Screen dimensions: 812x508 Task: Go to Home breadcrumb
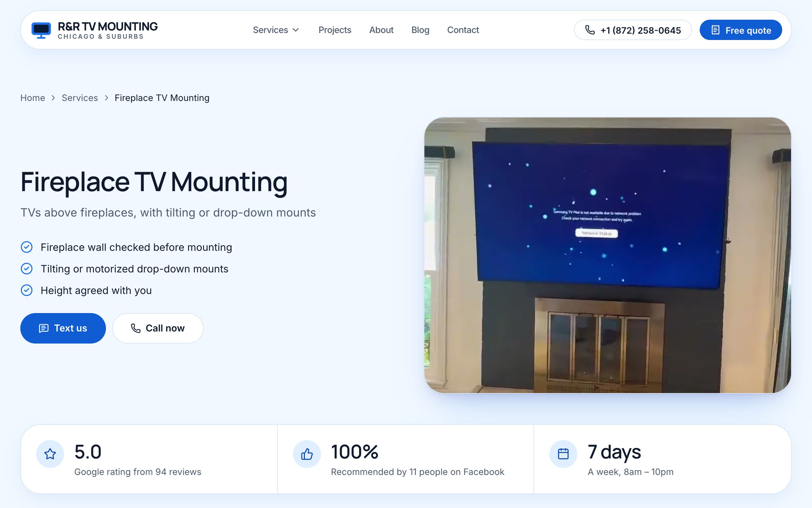point(33,98)
